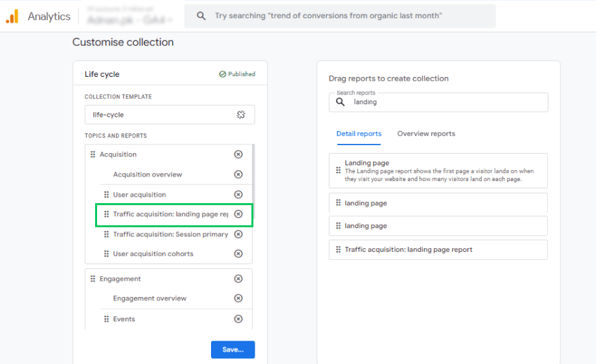Click the X icon beside User acquisition
Viewport: 596px width, 364px height.
[x=238, y=195]
